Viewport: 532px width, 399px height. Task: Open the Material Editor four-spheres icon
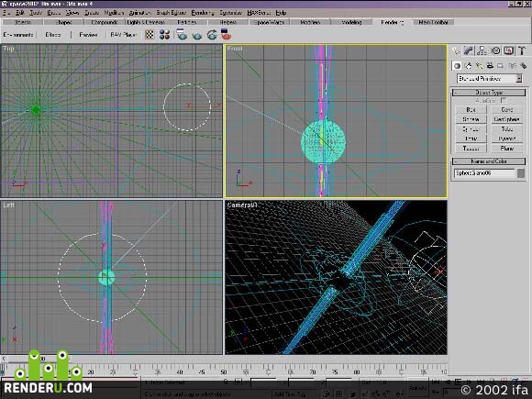164,35
